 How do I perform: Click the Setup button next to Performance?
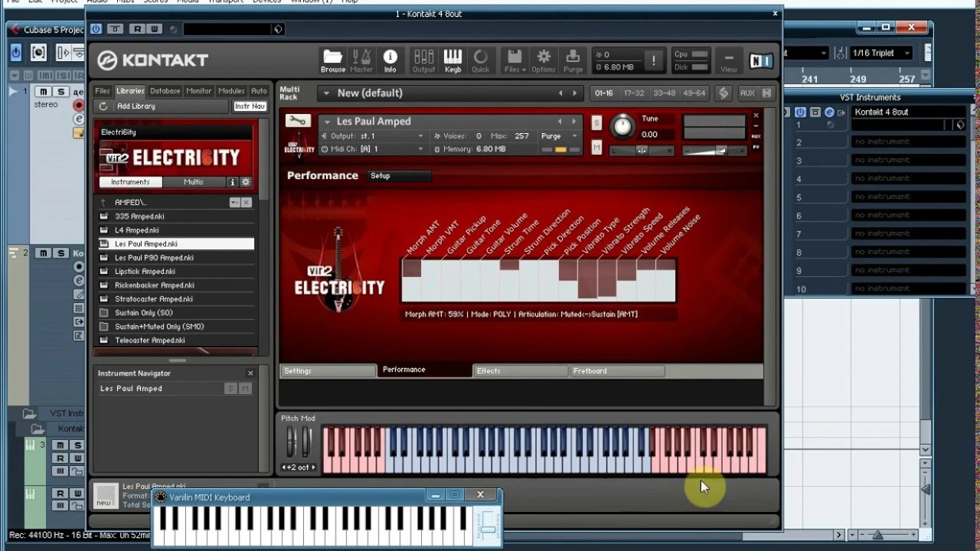click(x=399, y=176)
